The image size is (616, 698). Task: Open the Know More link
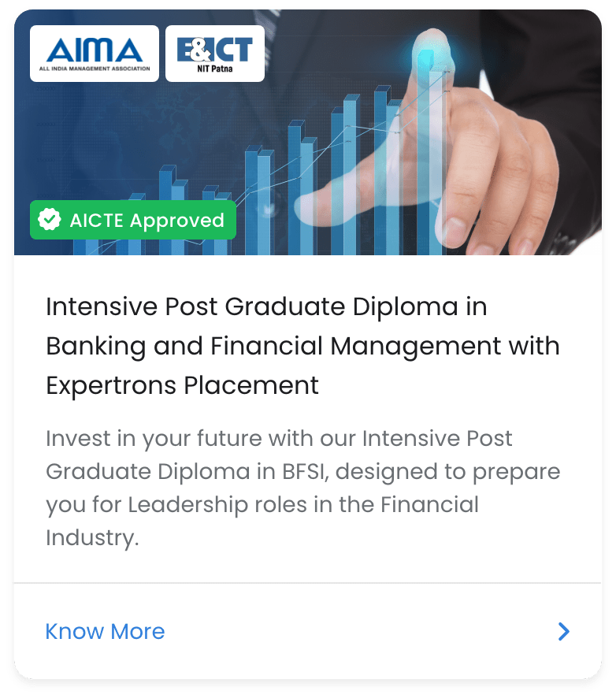pyautogui.click(x=105, y=631)
